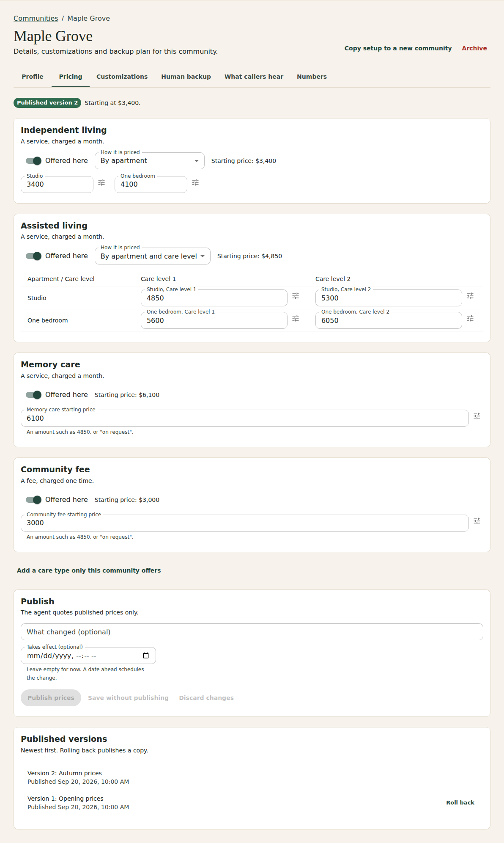
Task: Toggle Offered here for Memory care
Action: [x=33, y=395]
